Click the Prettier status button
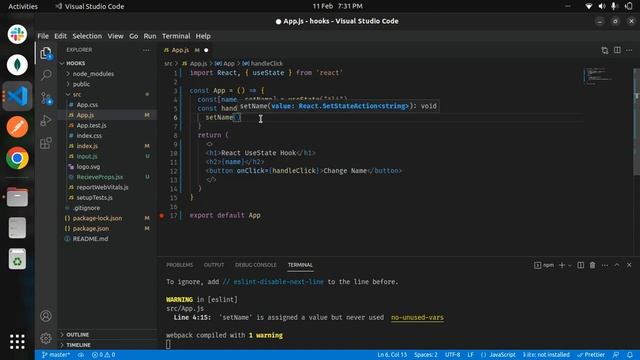Screen dimensions: 640x360 click(591, 355)
